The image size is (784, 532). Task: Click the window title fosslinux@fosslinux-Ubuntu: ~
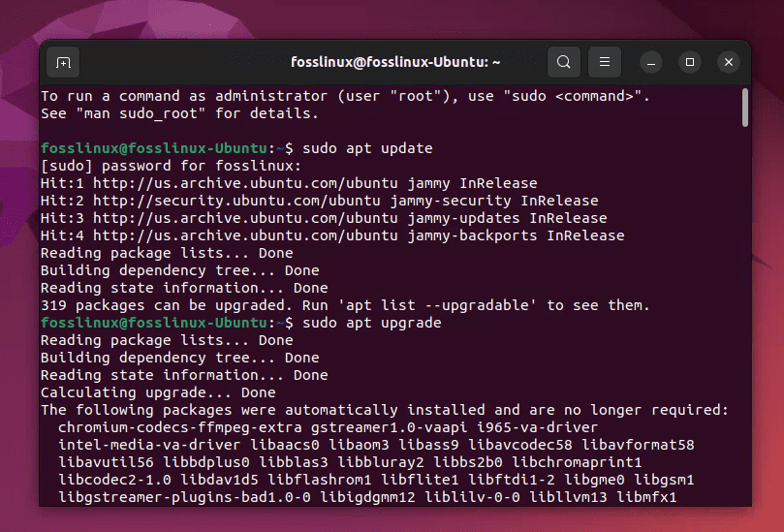pyautogui.click(x=395, y=63)
